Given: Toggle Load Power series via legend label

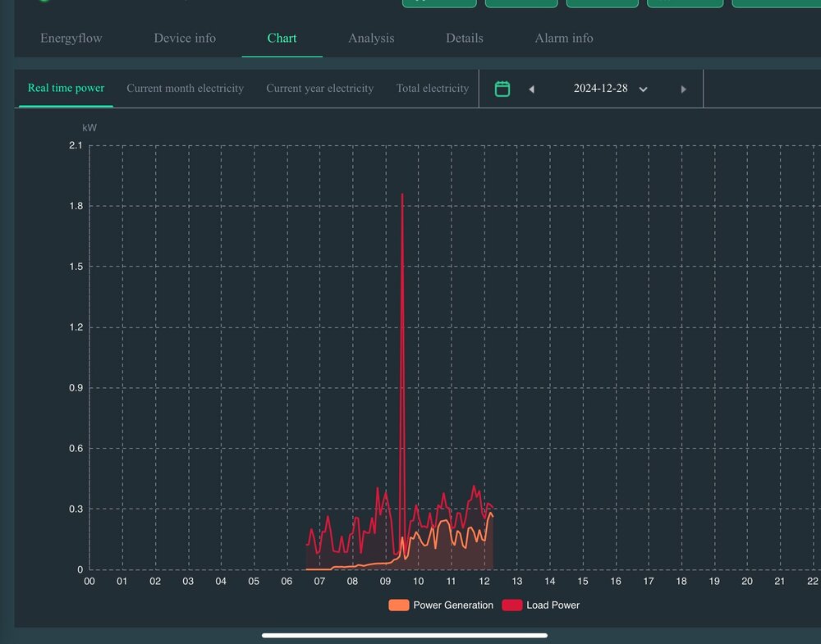Looking at the screenshot, I should tap(553, 605).
